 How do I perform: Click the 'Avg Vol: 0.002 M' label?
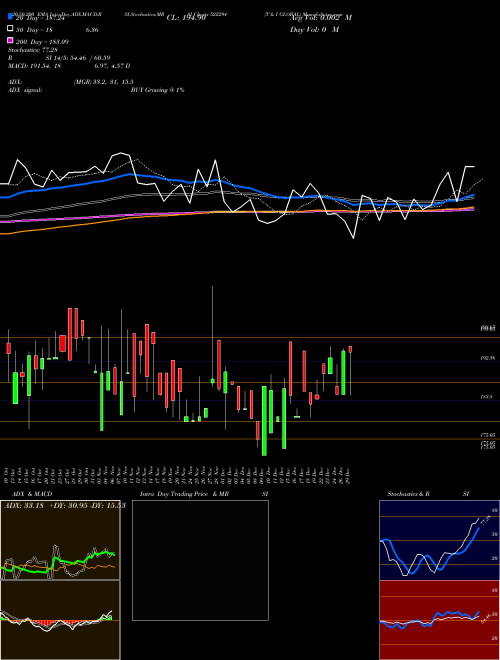pos(321,18)
